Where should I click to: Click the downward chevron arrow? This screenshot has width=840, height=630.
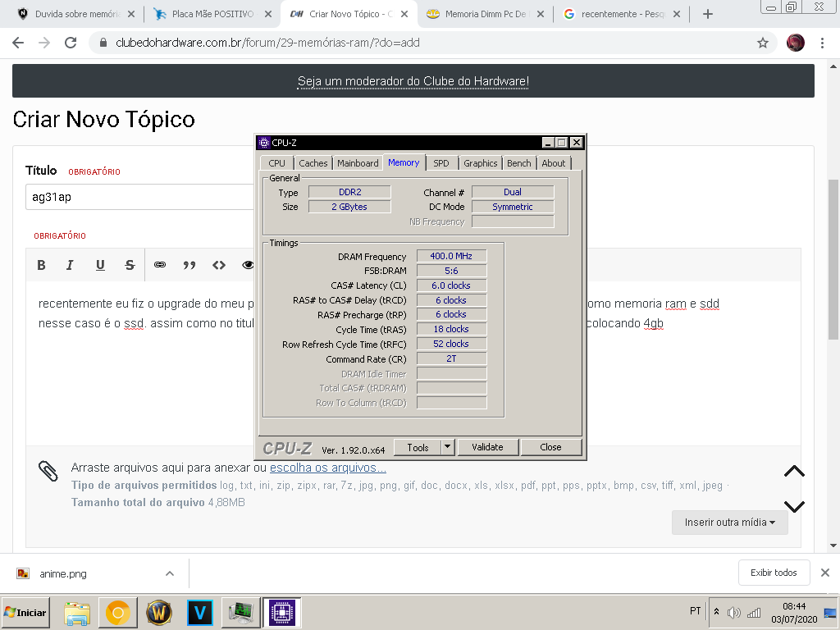point(794,506)
